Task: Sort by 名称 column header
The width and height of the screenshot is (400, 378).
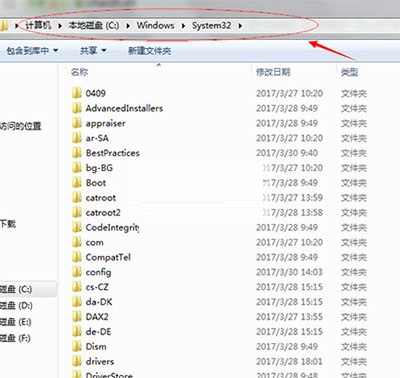Action: point(79,72)
